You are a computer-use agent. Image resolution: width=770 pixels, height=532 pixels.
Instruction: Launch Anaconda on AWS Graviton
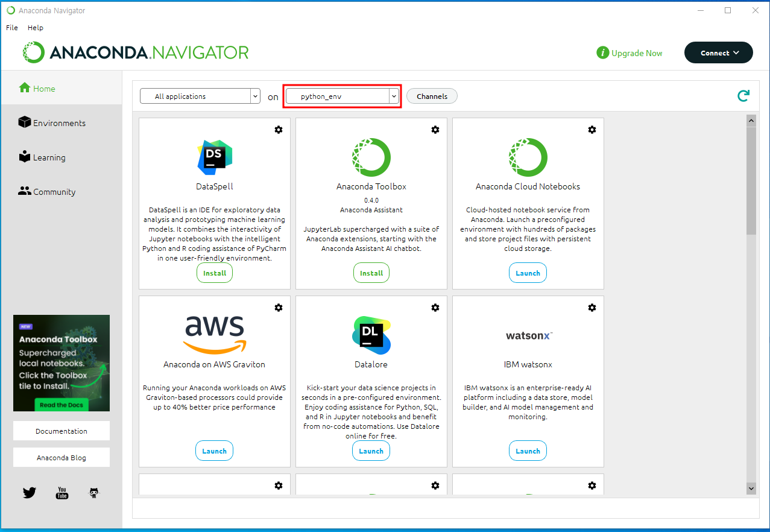point(215,451)
